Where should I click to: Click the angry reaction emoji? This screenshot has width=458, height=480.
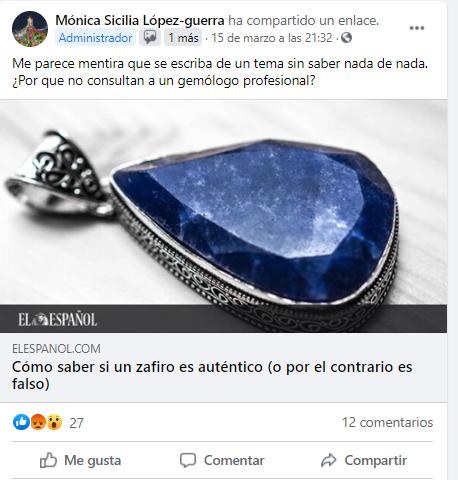38,422
